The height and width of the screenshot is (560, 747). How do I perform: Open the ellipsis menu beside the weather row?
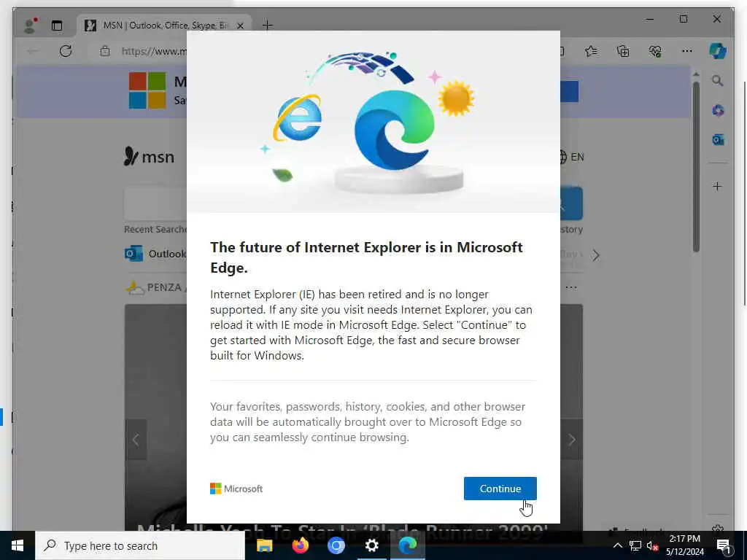click(571, 287)
